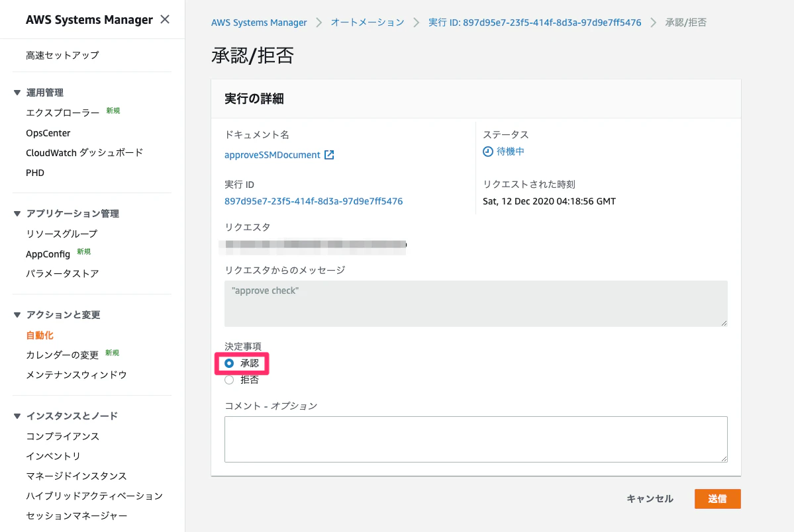Click the キャンセル button
This screenshot has width=794, height=532.
[650, 499]
